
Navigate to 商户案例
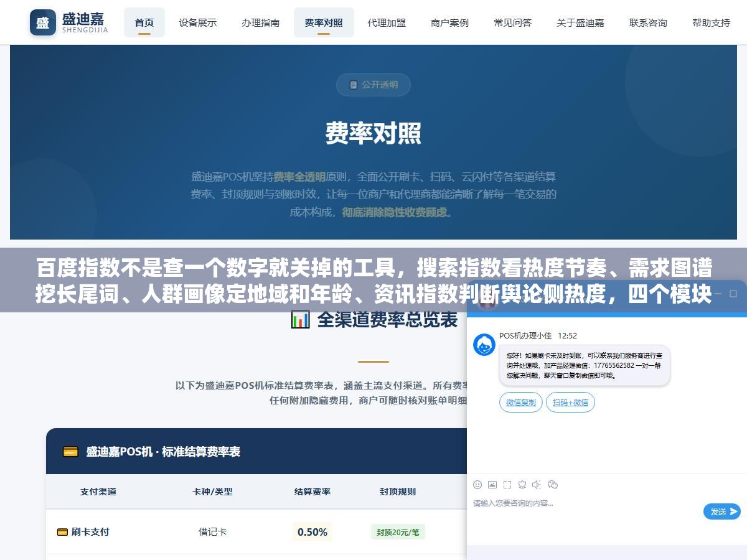coord(449,22)
